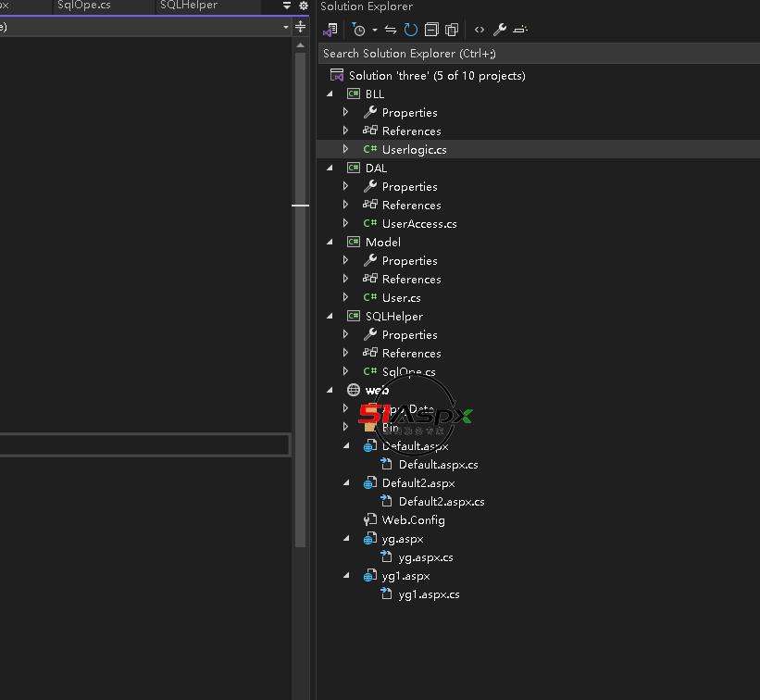This screenshot has height=700, width=760.
Task: Toggle the Pending Changes Filter clock icon
Action: [359, 30]
